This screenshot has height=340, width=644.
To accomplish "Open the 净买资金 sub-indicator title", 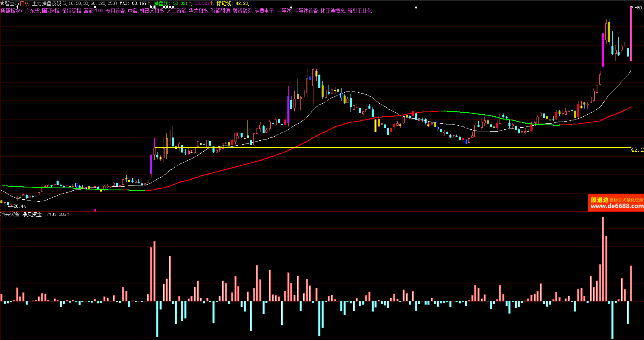I will point(10,214).
